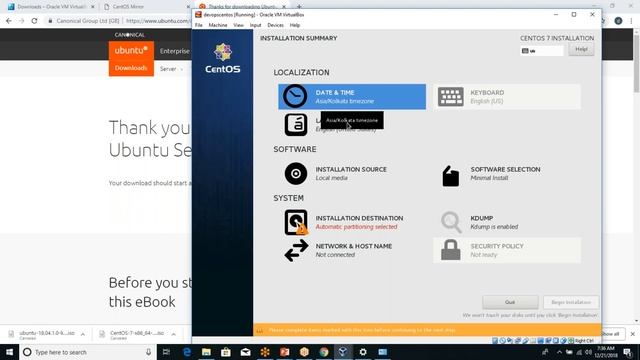Image resolution: width=640 pixels, height=360 pixels.
Task: Click the Ubuntu logo
Action: 131,51
